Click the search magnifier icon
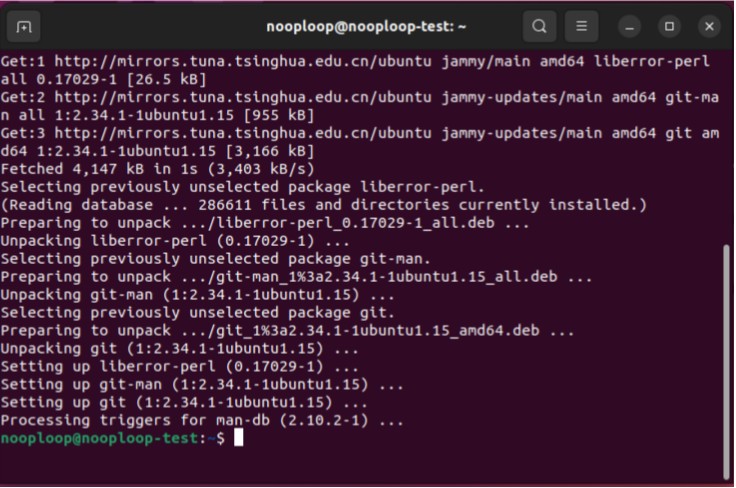 click(539, 26)
